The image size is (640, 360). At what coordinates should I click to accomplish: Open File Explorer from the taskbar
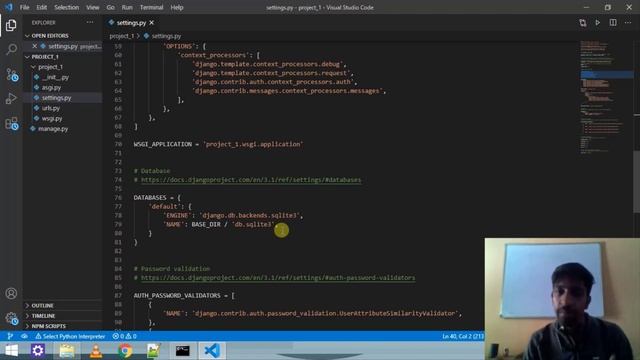[x=67, y=351]
